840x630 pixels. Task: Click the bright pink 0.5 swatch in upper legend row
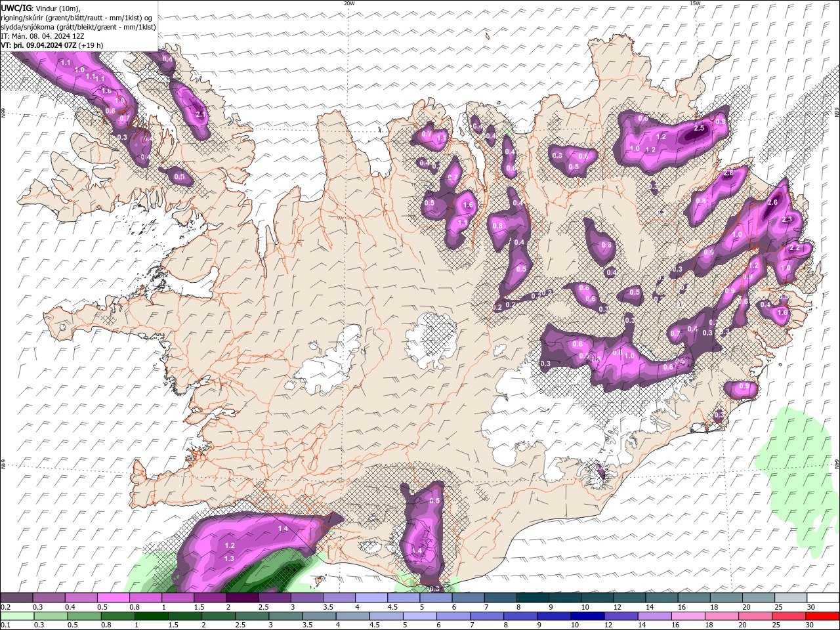(x=113, y=598)
